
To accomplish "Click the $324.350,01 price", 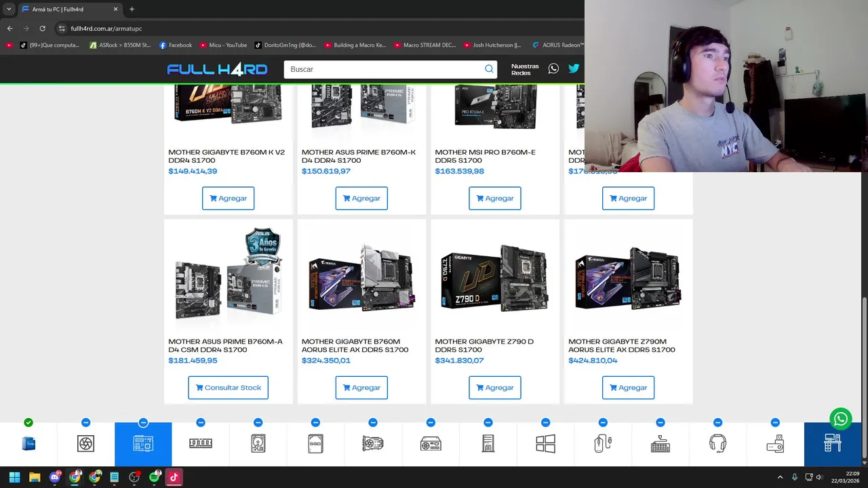I will pos(326,361).
